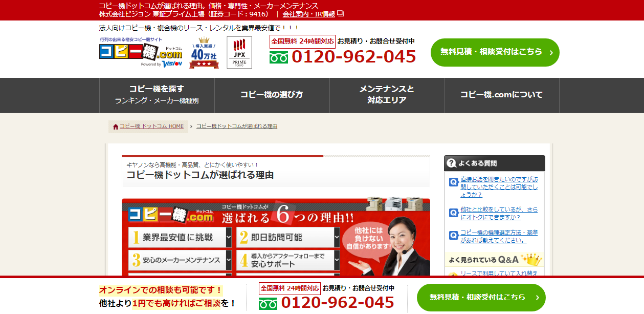This screenshot has height=314, width=644.
Task: Click the footer bar 全国無料 24時間対応 label
Action: tap(290, 288)
